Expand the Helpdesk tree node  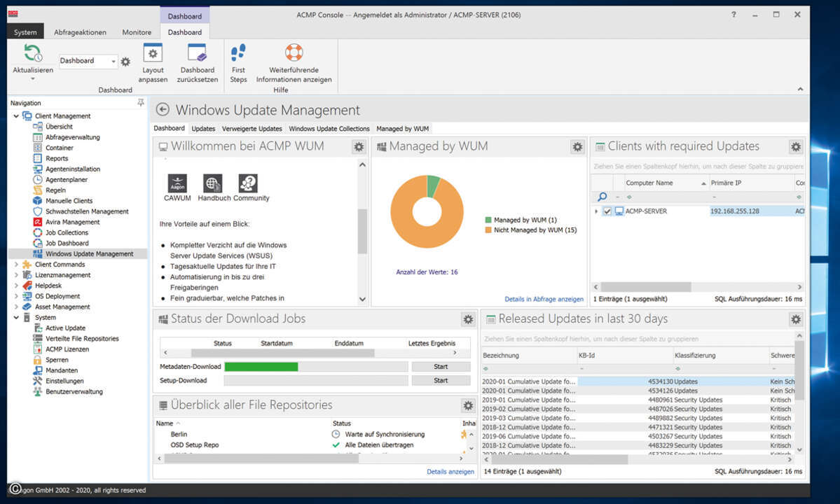[16, 286]
